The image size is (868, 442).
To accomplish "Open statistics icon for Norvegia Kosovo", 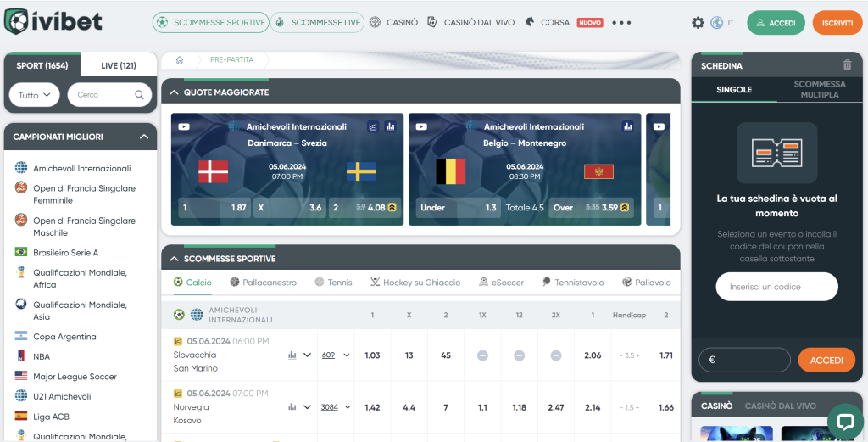I will 292,407.
